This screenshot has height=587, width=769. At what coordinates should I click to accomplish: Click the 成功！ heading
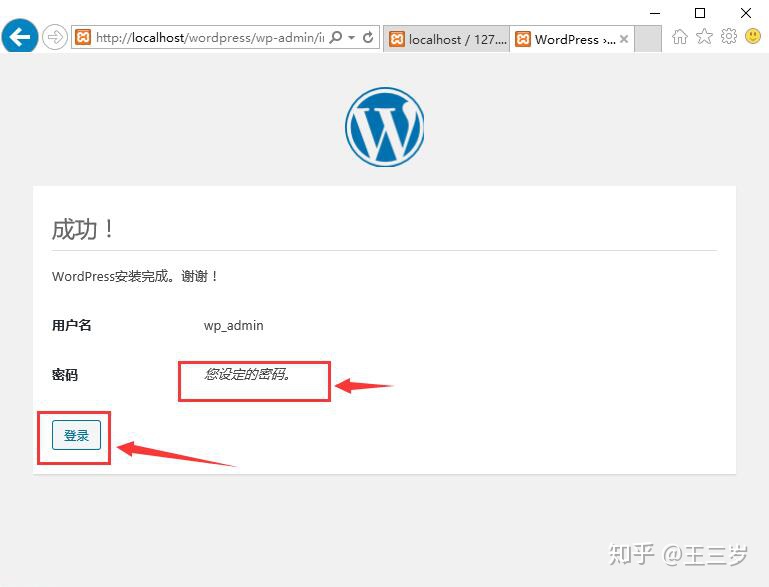(82, 230)
